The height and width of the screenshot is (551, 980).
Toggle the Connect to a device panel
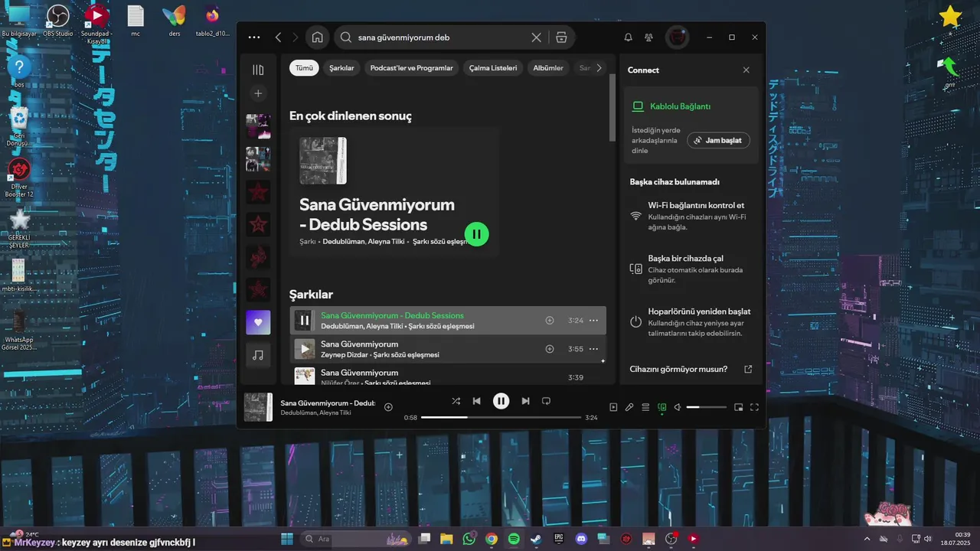tap(662, 407)
